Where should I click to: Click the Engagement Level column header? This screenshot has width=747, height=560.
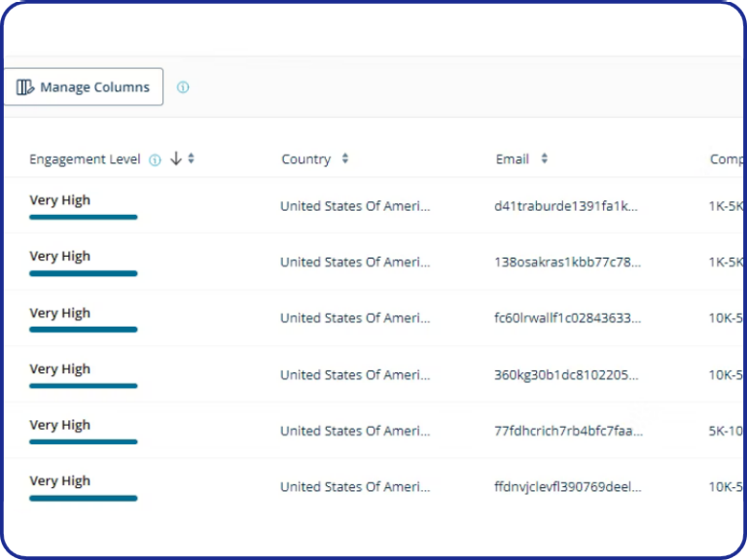pos(85,159)
